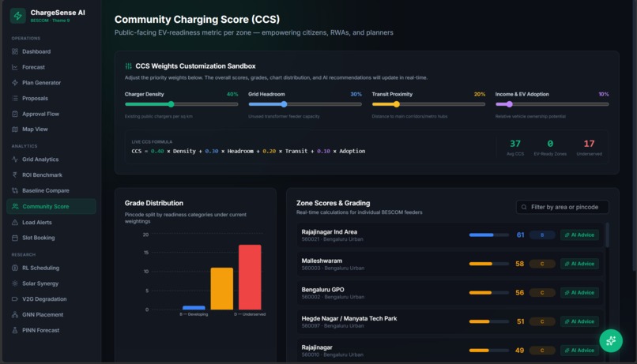This screenshot has height=364, width=637.
Task: Click the B grade badge for Rajajinagar Ind Area
Action: point(542,235)
